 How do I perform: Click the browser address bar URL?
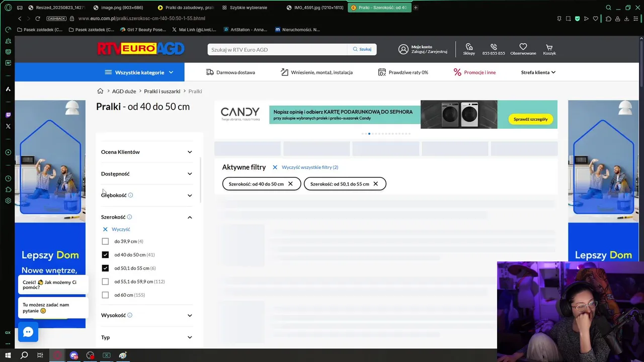[x=142, y=19]
